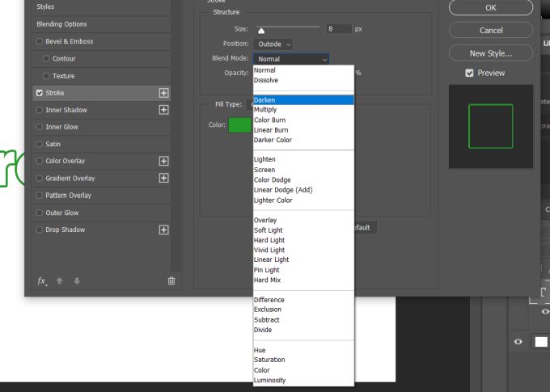This screenshot has height=392, width=550.
Task: Click the Size px input field
Action: click(x=338, y=29)
